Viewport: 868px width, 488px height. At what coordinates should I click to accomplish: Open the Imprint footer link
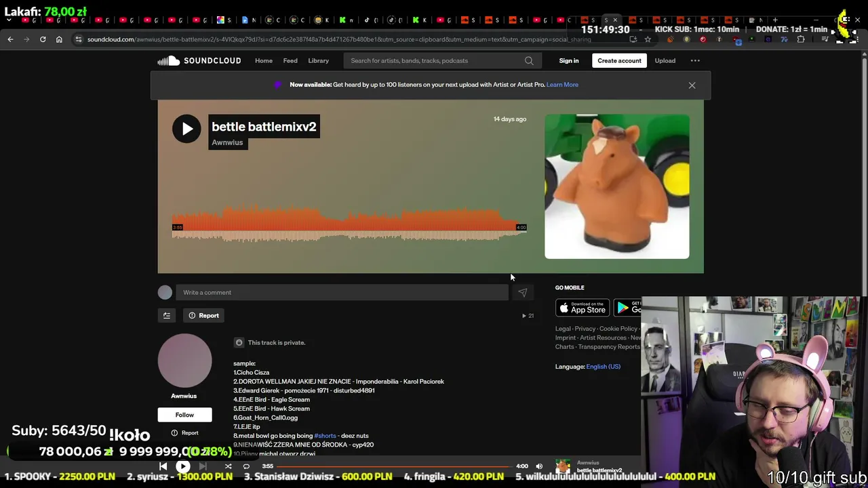pos(566,338)
